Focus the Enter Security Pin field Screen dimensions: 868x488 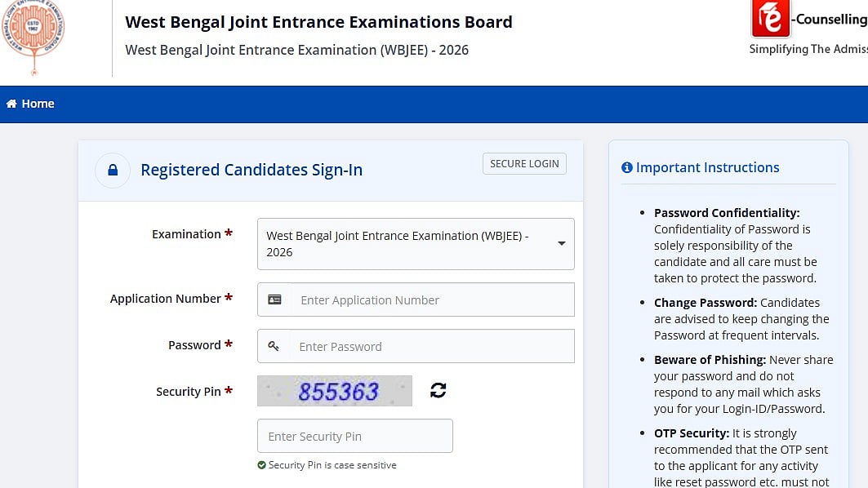point(354,436)
